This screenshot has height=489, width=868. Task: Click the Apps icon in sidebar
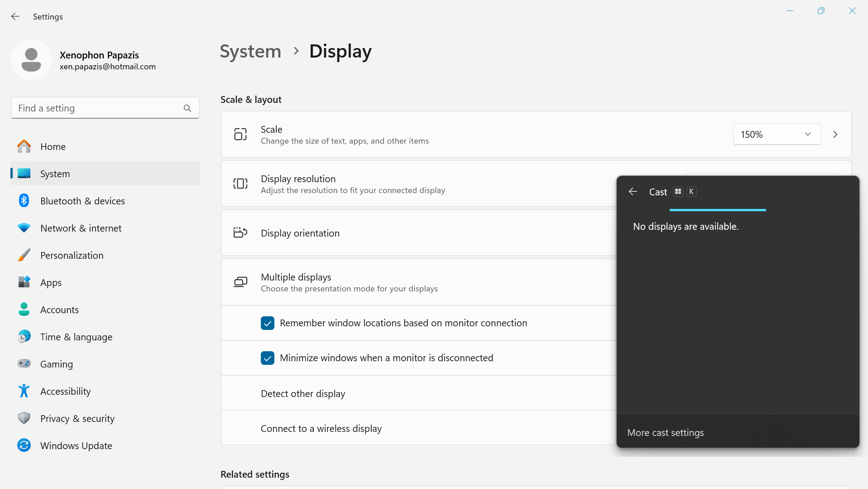24,282
